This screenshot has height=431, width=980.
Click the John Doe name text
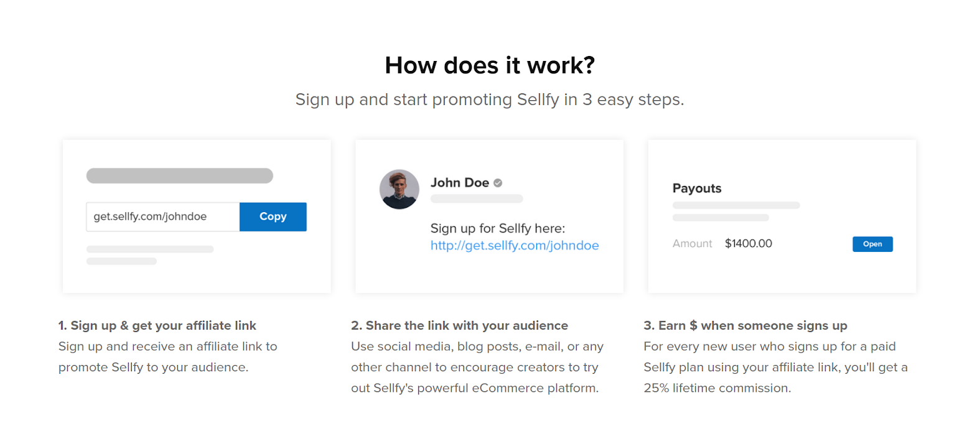(x=459, y=182)
